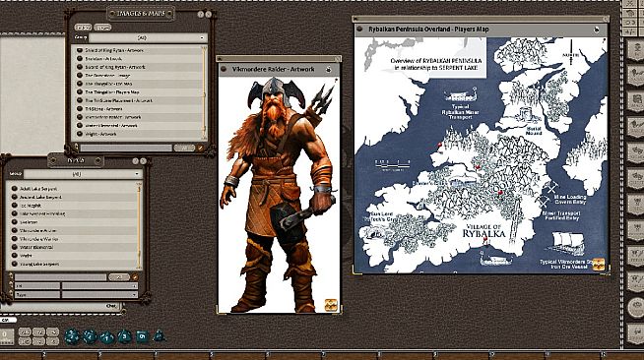The width and height of the screenshot is (644, 360).
Task: Select Water Elemental entry in NPCs list
Action: 73,247
